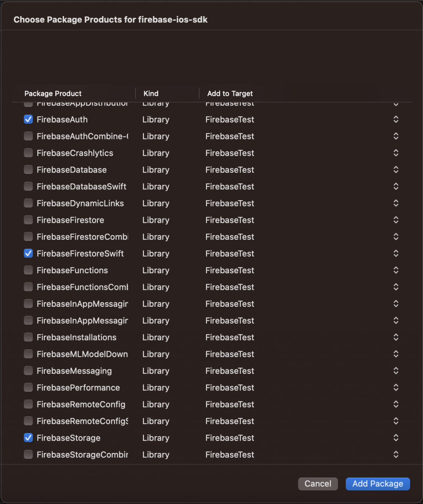Check the FirebaseCrashlytics checkbox
The image size is (423, 504).
click(x=28, y=153)
